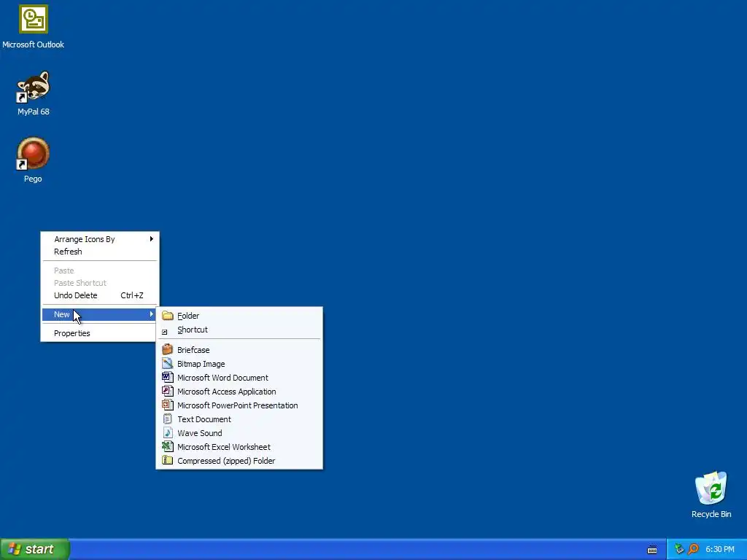
Task: Choose Microsoft PowerPoint Presentation label
Action: point(238,405)
